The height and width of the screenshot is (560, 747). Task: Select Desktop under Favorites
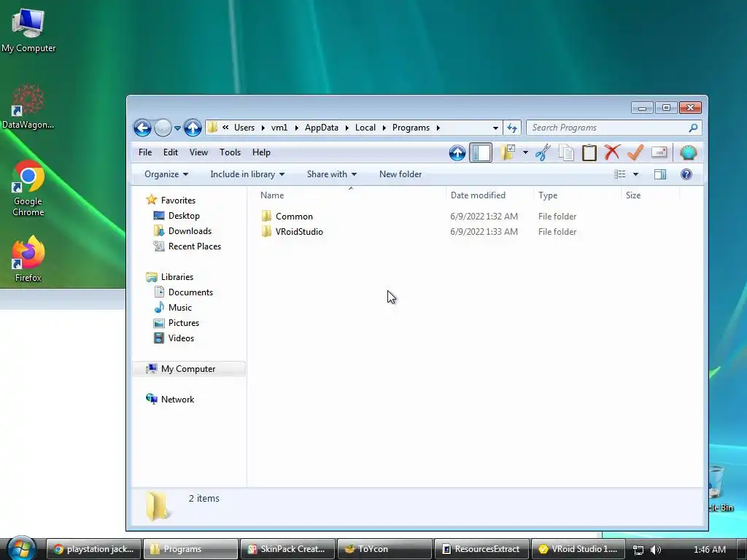pos(184,216)
